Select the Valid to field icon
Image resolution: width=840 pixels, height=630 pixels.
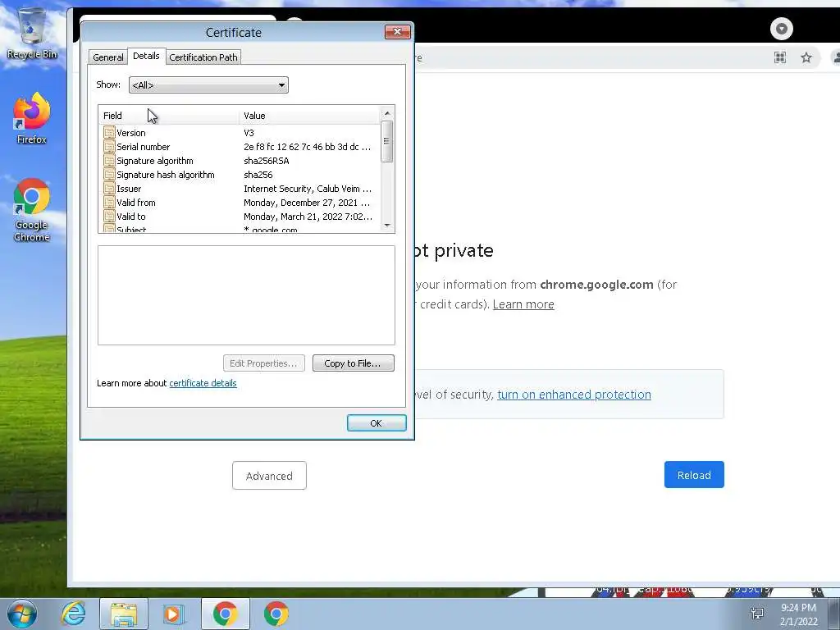[109, 216]
